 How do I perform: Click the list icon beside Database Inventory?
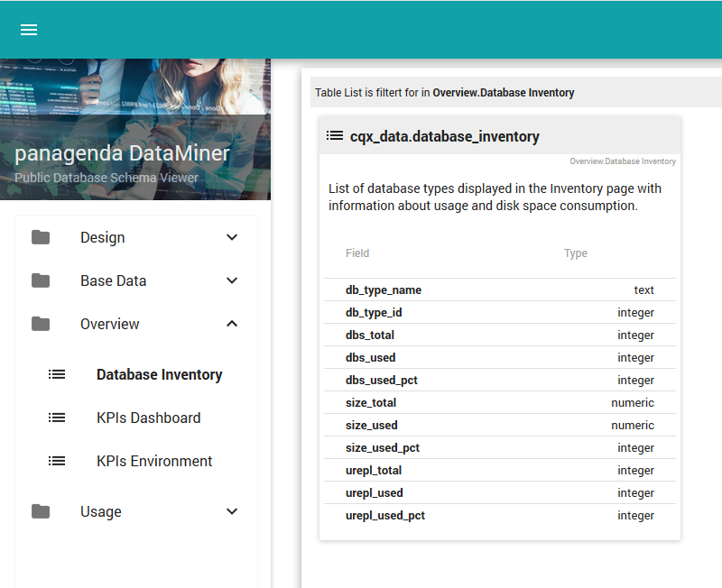tap(57, 374)
